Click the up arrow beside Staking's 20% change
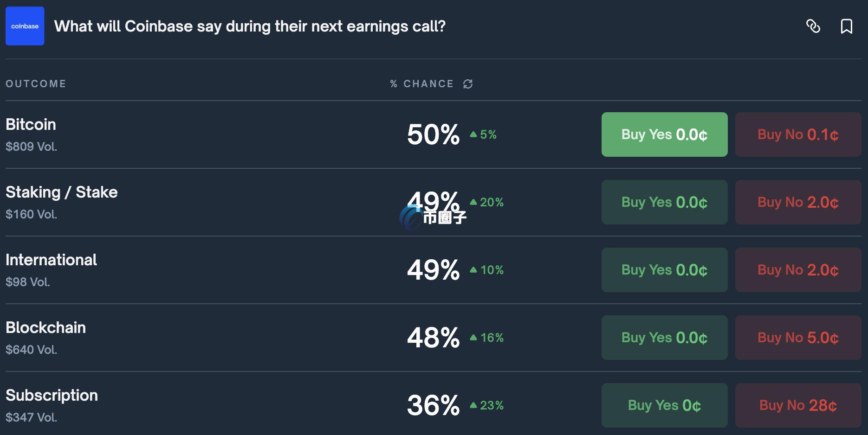Image resolution: width=868 pixels, height=435 pixels. 473,202
